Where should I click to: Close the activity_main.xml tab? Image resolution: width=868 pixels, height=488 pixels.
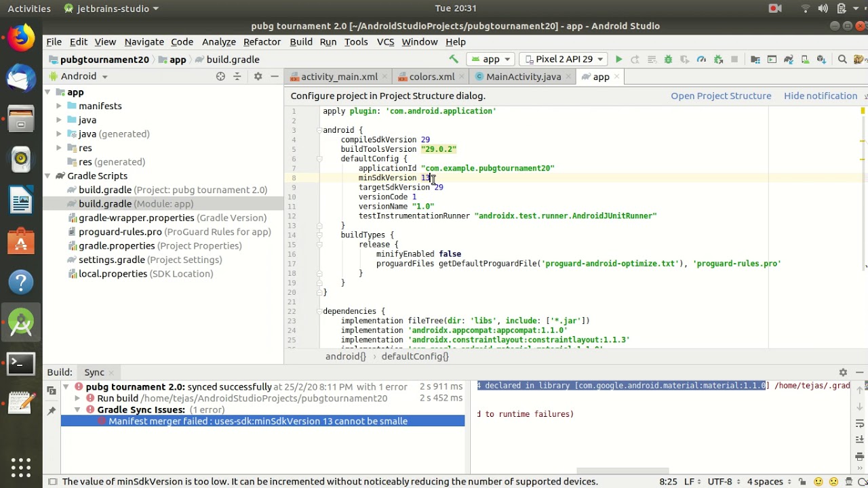[x=384, y=77]
